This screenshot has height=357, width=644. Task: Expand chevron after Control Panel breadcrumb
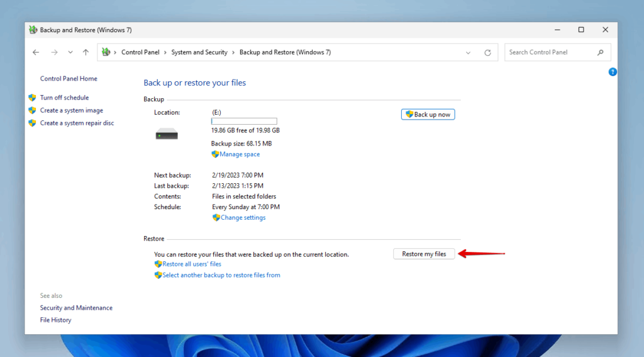pyautogui.click(x=165, y=52)
